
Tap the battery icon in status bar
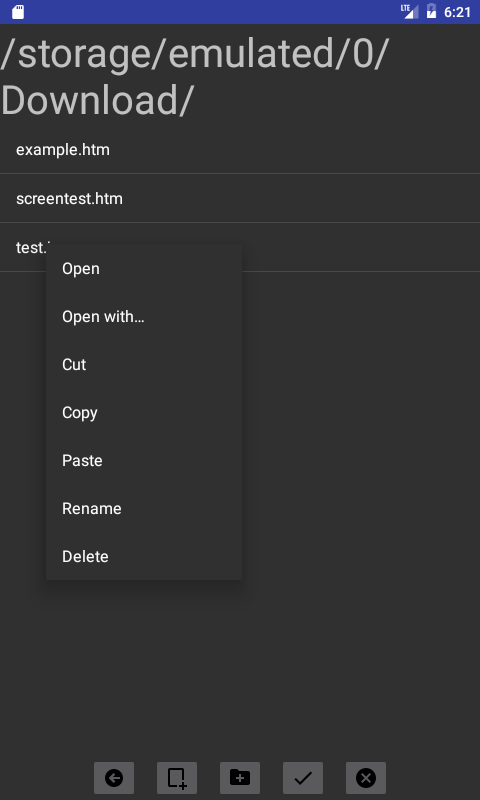tap(432, 11)
